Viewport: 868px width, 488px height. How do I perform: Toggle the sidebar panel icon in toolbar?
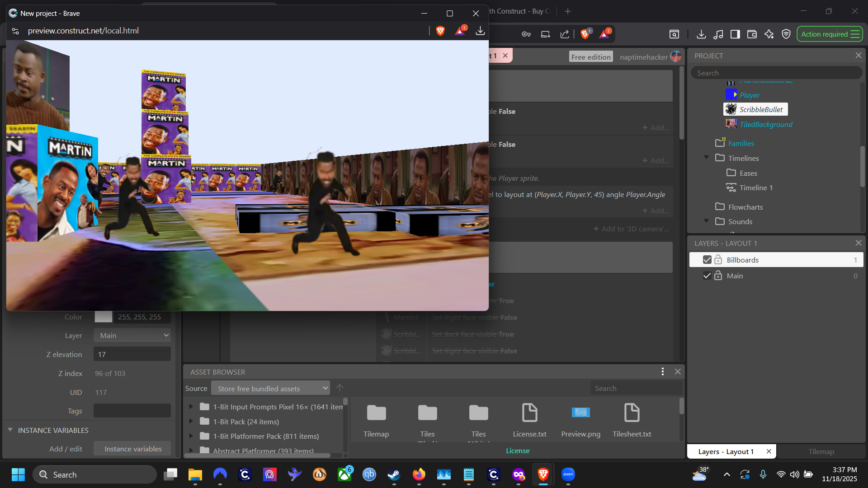[735, 34]
